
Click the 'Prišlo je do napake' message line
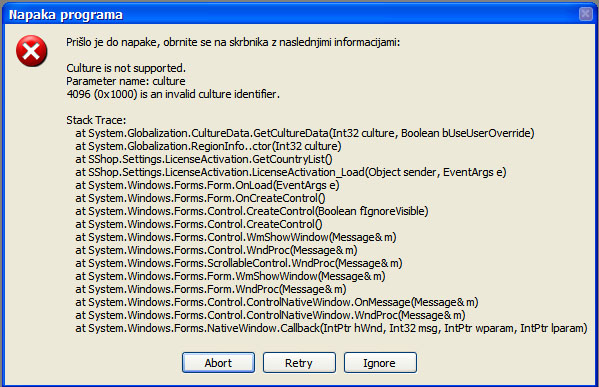point(233,42)
